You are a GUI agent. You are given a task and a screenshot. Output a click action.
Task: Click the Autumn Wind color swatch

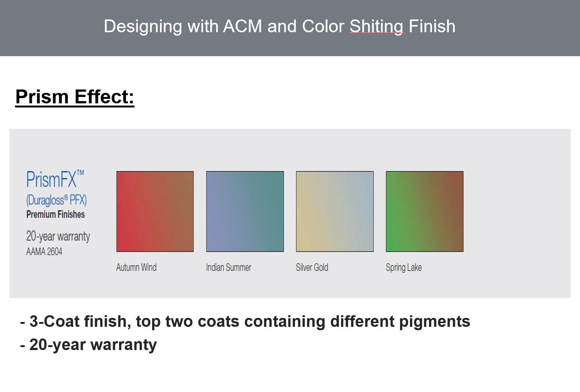(x=155, y=211)
